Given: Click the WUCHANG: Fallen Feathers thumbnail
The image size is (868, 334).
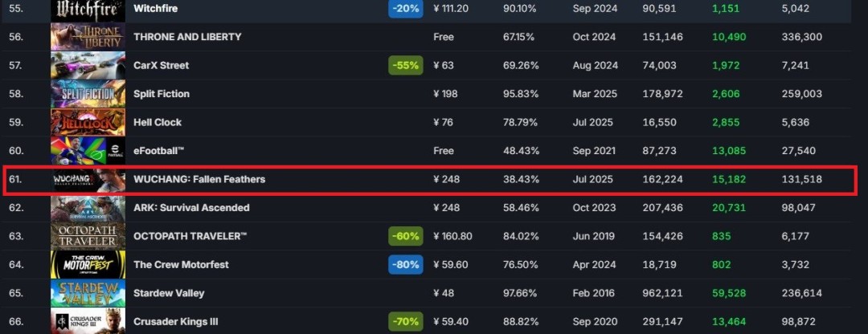Looking at the screenshot, I should coord(88,179).
